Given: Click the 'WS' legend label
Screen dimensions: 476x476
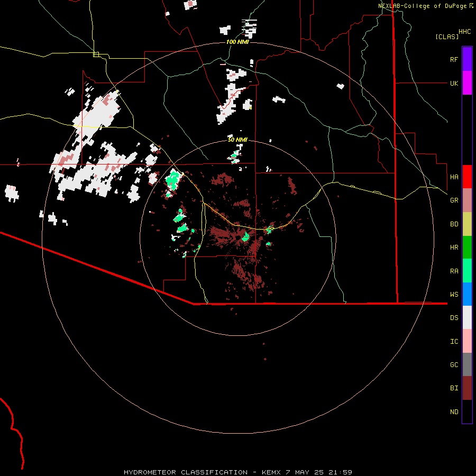Looking at the screenshot, I should (454, 294).
